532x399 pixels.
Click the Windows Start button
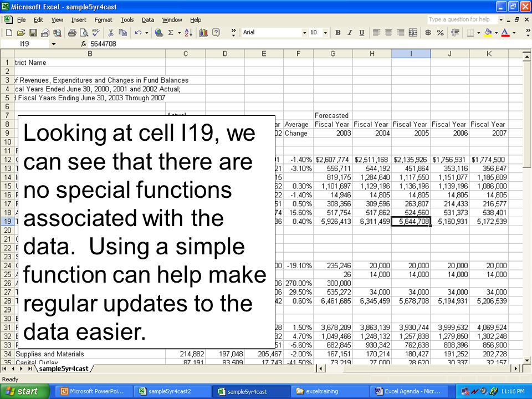(x=23, y=391)
